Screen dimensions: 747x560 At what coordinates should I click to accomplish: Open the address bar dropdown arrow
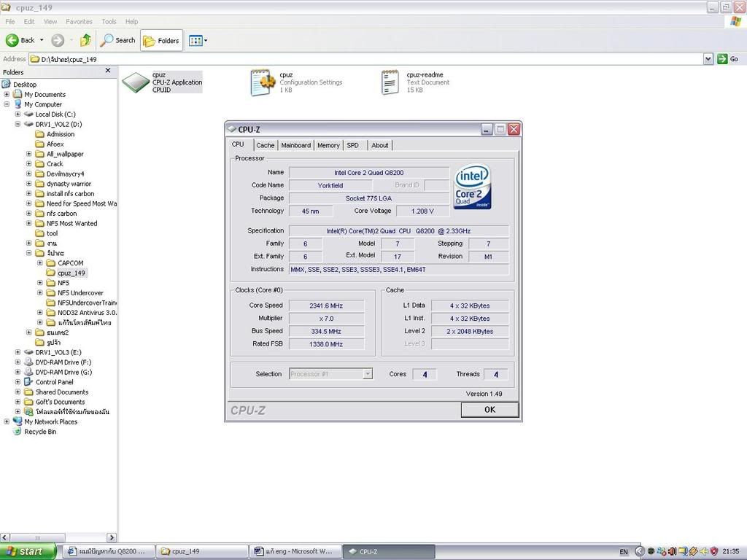[708, 59]
